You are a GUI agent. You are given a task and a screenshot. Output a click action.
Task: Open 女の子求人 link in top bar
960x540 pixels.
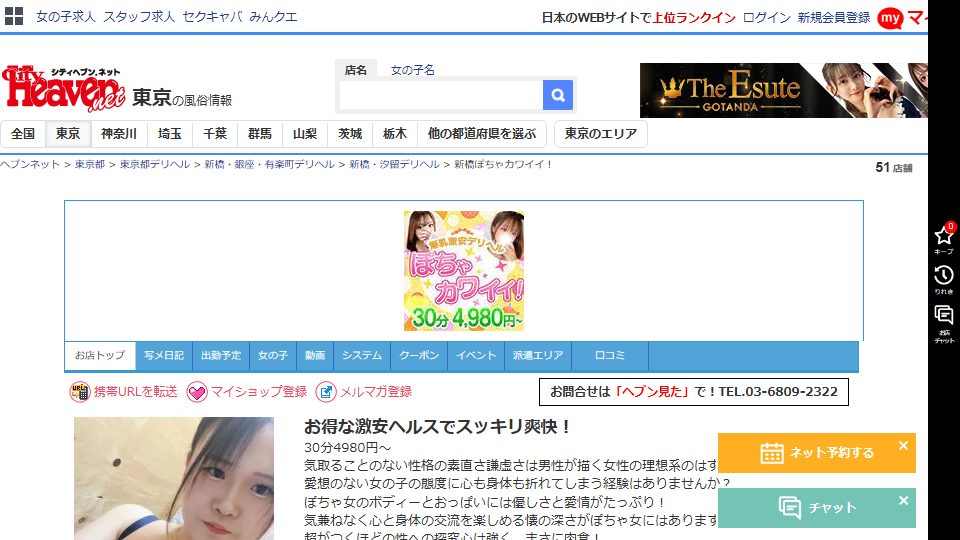[x=66, y=17]
